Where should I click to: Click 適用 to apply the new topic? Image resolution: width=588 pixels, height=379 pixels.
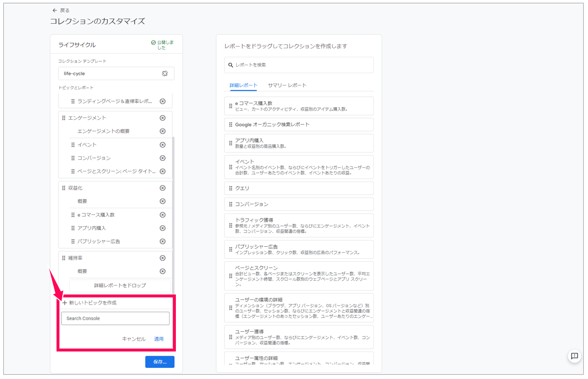[x=159, y=339]
